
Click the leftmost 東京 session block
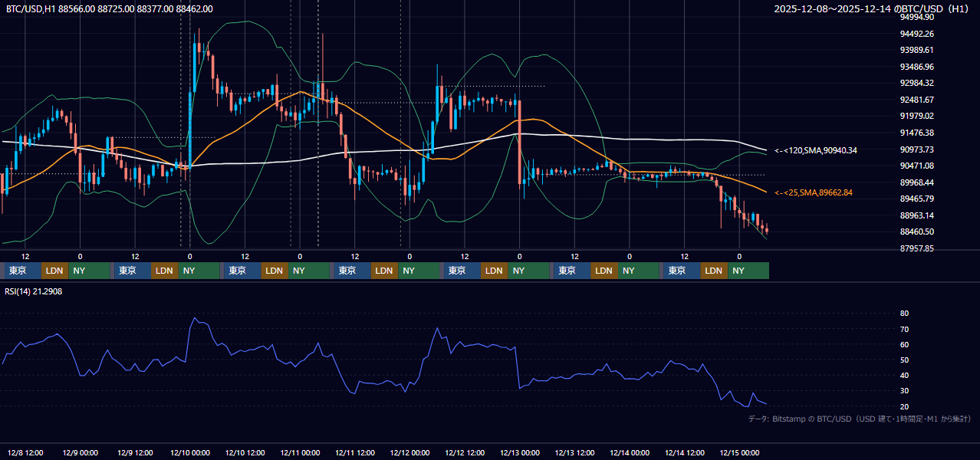(22, 271)
